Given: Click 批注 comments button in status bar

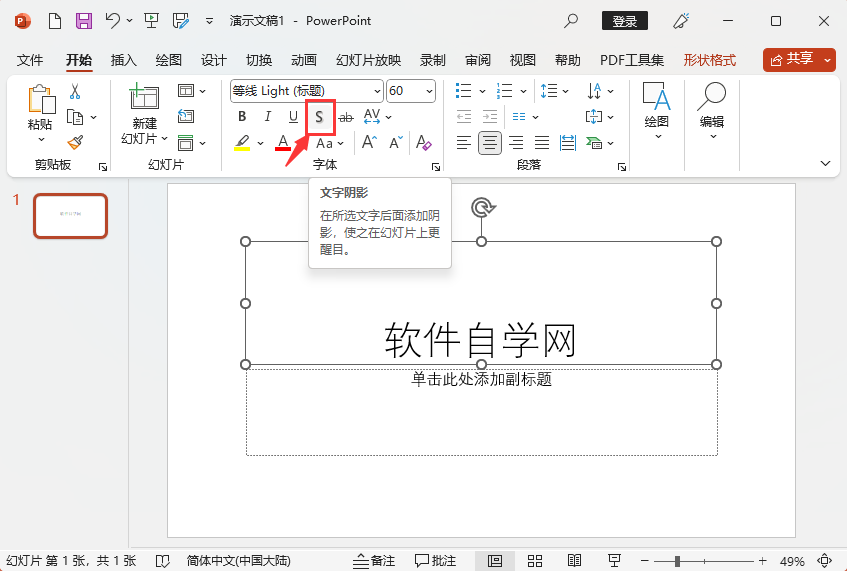Looking at the screenshot, I should tap(435, 561).
